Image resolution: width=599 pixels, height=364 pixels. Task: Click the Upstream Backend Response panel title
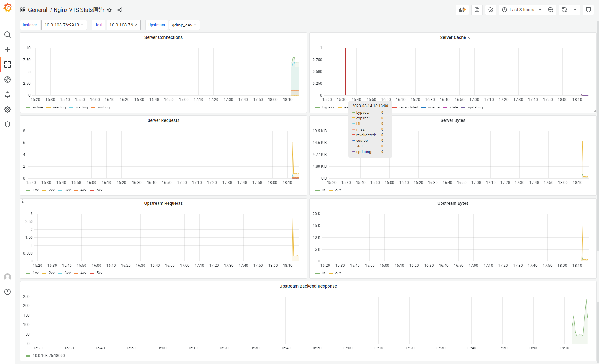[308, 286]
